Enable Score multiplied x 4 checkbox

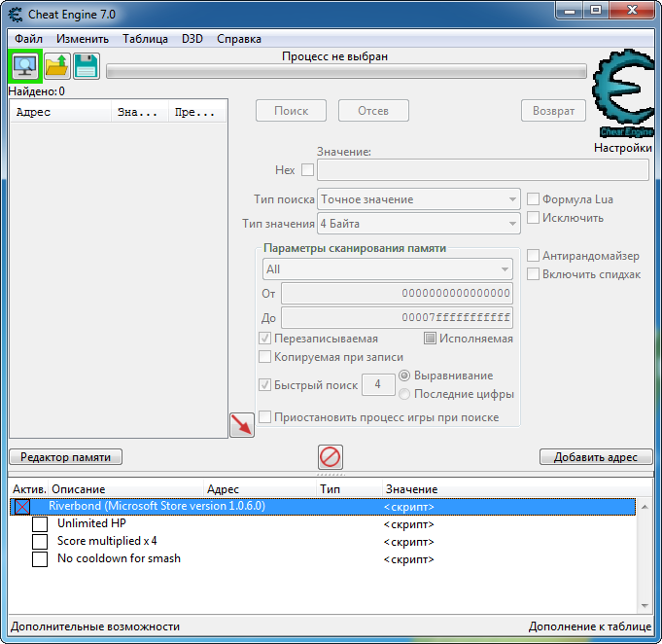pyautogui.click(x=40, y=541)
